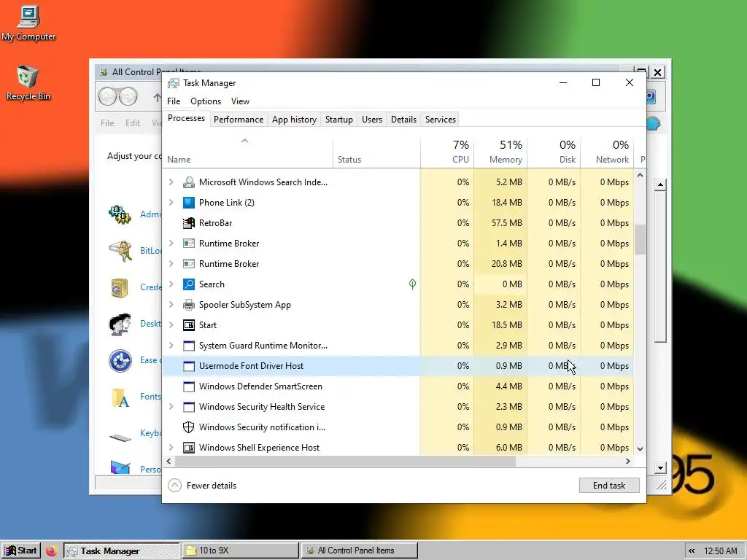
Task: Expand the Spooler SubSystem App row
Action: (171, 305)
